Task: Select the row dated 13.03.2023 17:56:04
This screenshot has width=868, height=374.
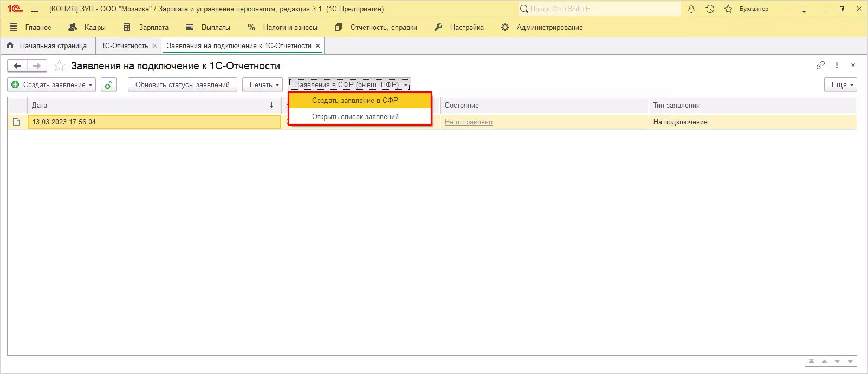Action: (154, 122)
